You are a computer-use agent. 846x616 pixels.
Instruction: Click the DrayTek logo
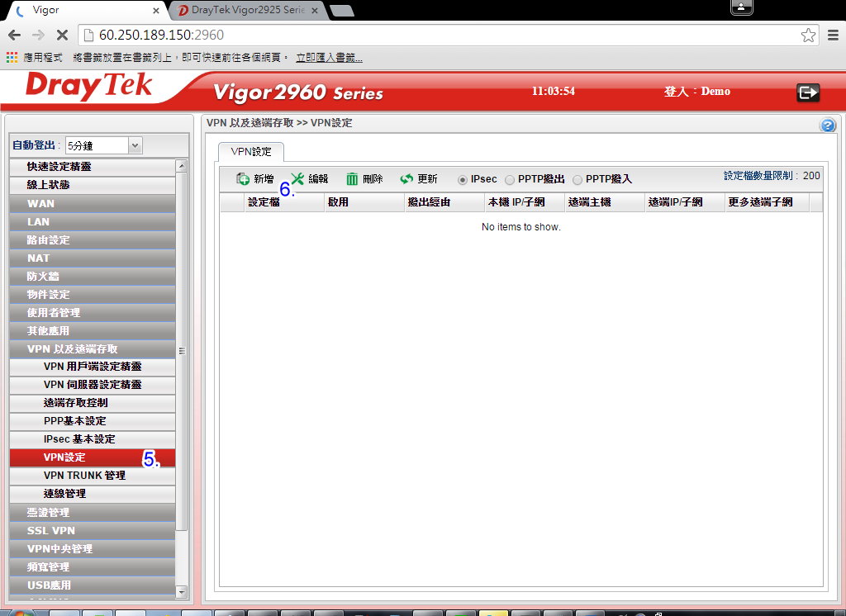[x=89, y=87]
